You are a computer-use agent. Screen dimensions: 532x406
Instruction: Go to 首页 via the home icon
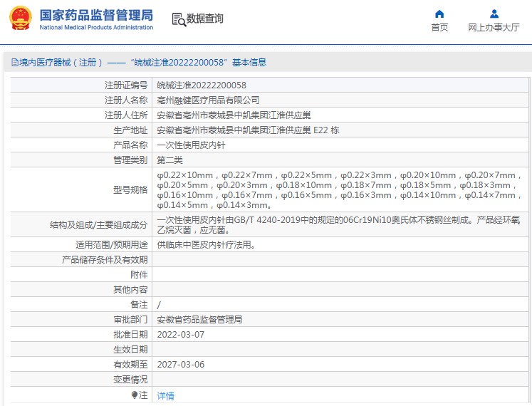coord(439,14)
